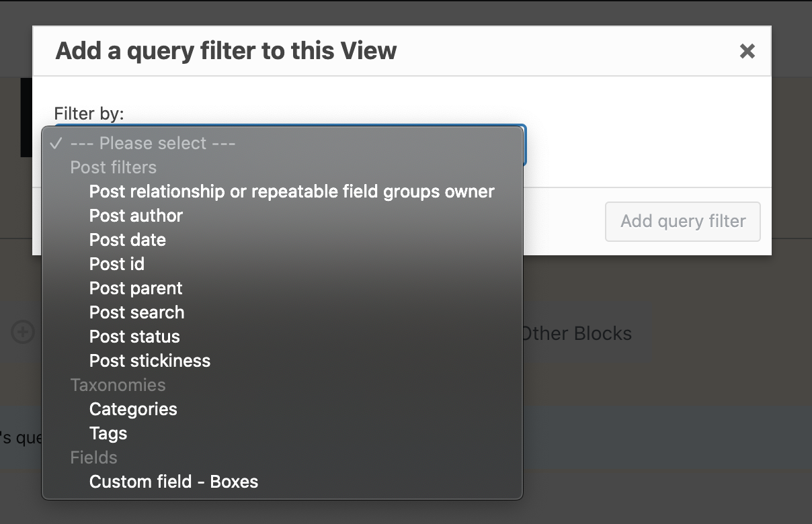Pick the Post search filter option

136,312
